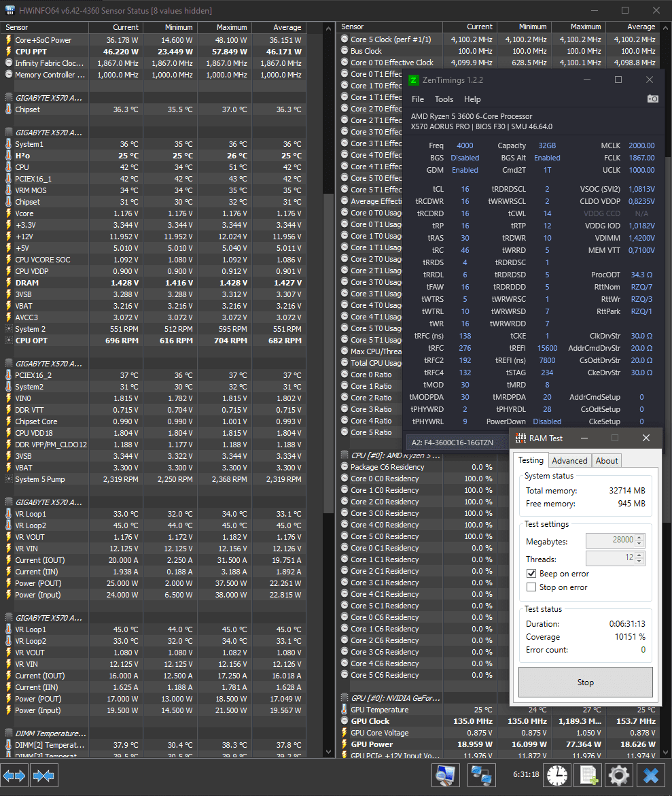Click the Stop button in RAM Test
This screenshot has width=672, height=796.
click(585, 682)
